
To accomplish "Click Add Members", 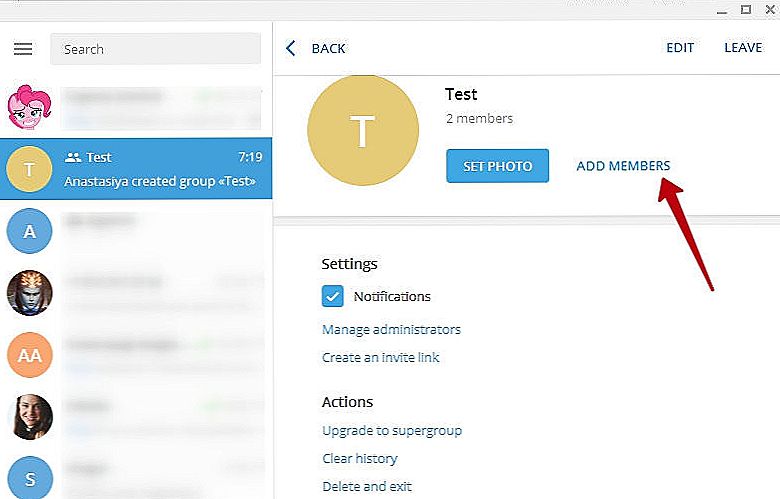I will (x=623, y=166).
